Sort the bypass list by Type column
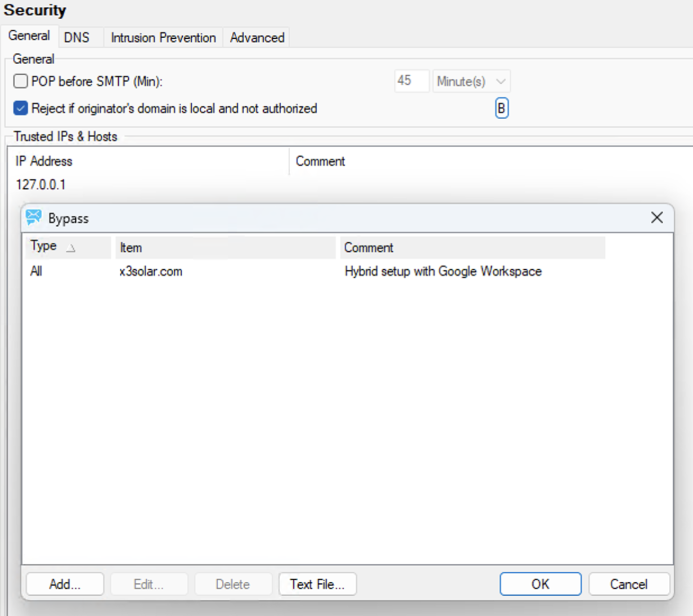693x616 pixels. click(x=67, y=247)
